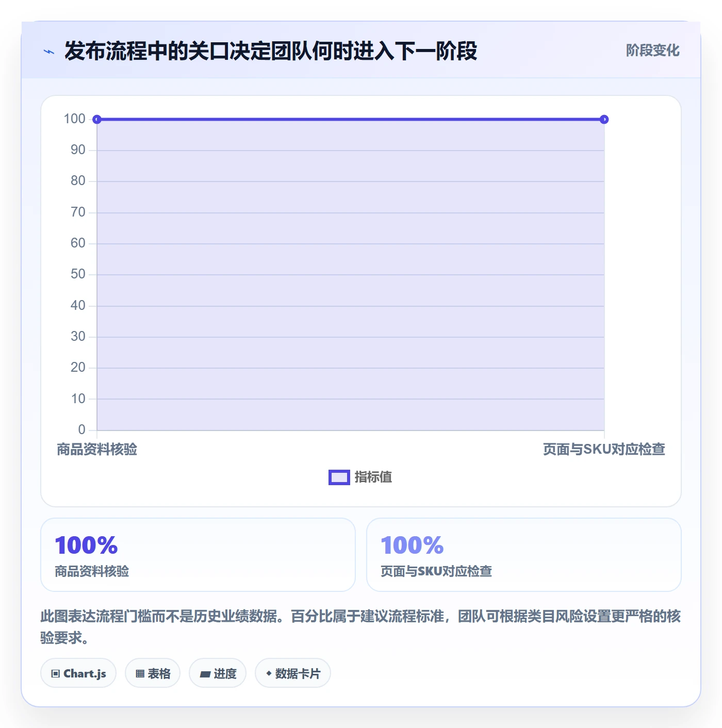Viewport: 722px width, 728px height.
Task: Click the 页面与SKU对应检查 x-axis label
Action: (604, 450)
